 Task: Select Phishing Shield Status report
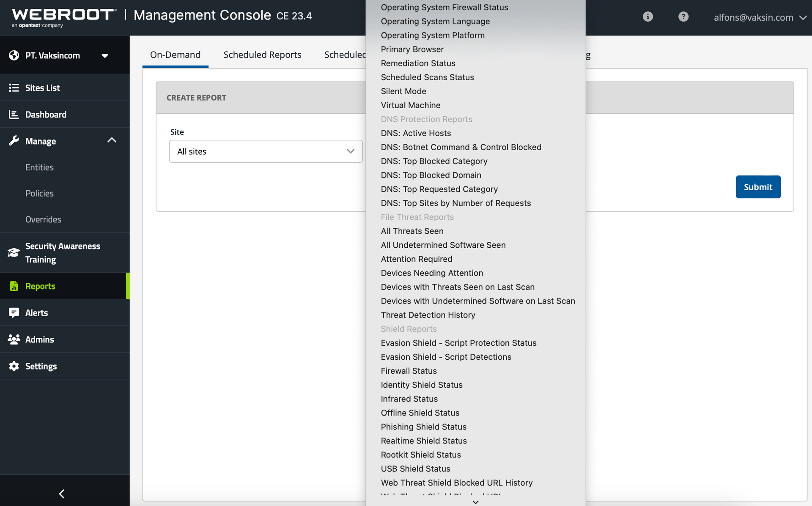pyautogui.click(x=423, y=427)
